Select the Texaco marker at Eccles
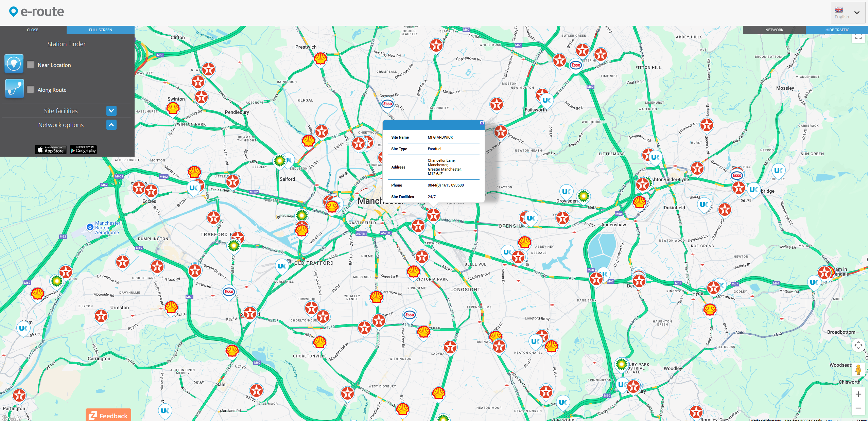The width and height of the screenshot is (868, 421). (151, 192)
